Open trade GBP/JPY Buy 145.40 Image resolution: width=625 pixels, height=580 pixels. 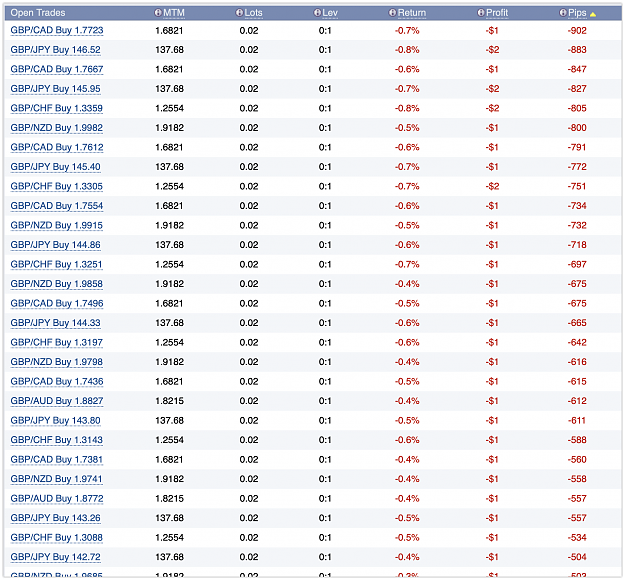pos(55,167)
